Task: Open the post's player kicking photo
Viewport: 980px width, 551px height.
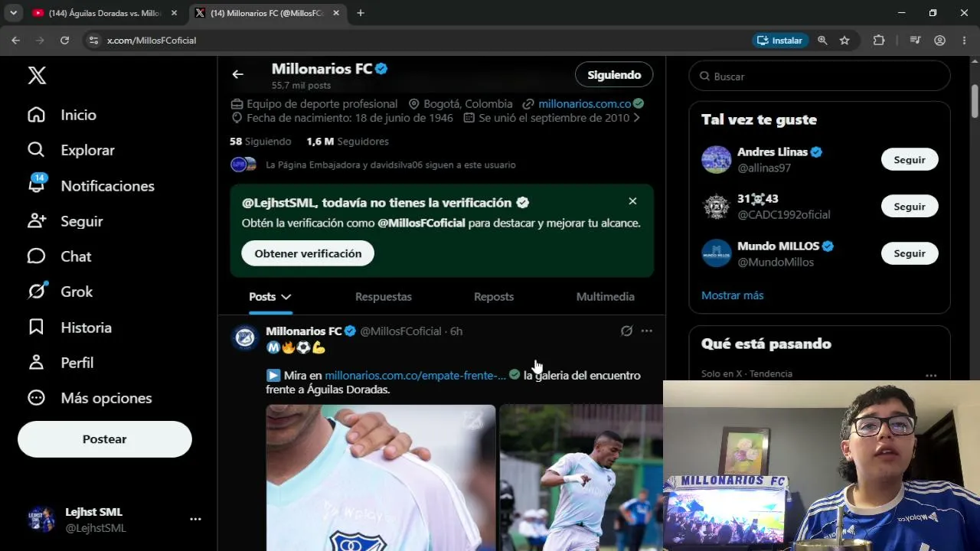Action: [x=581, y=478]
